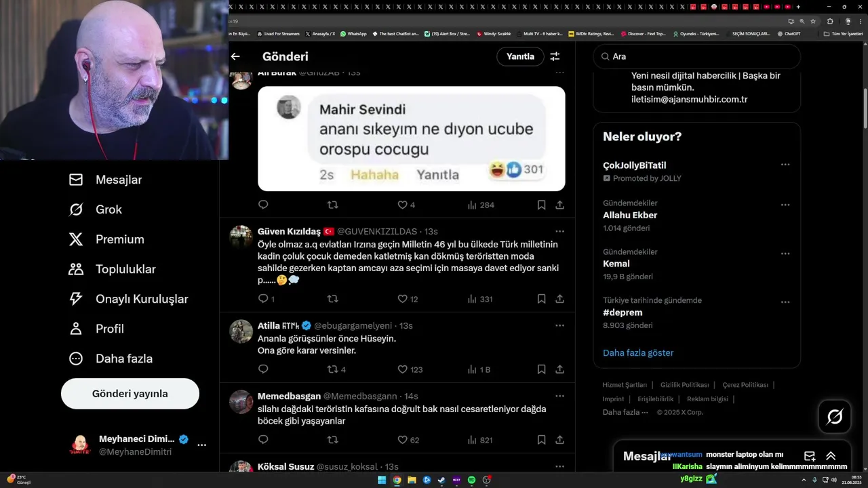Compose new message in Mesajlar drawer
This screenshot has height=488, width=868.
[810, 456]
